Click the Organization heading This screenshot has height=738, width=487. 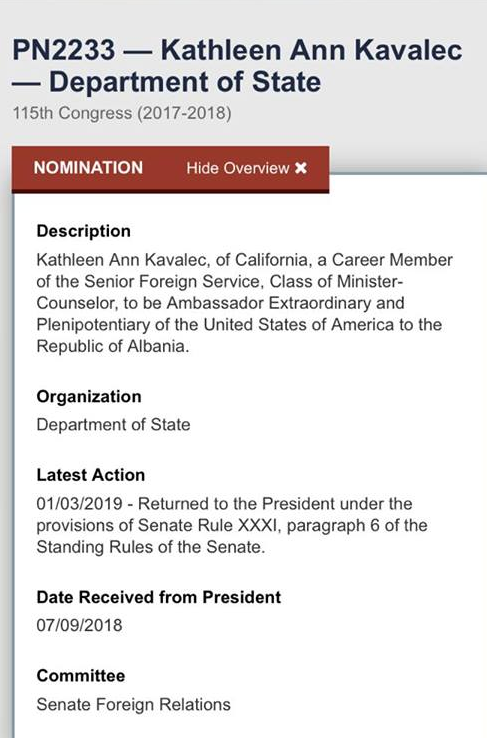pyautogui.click(x=89, y=396)
